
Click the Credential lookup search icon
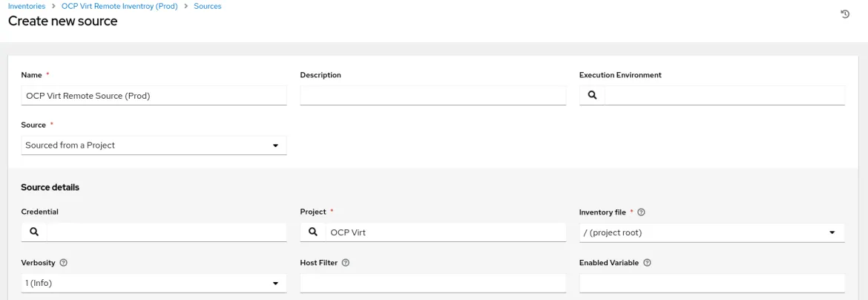(34, 232)
